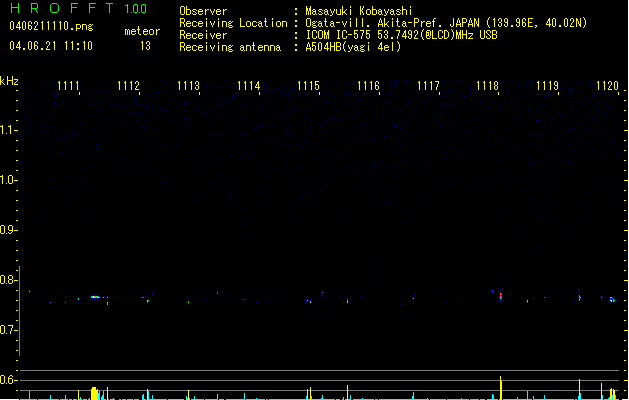Click the 'Receiving Location' field label

pos(233,23)
